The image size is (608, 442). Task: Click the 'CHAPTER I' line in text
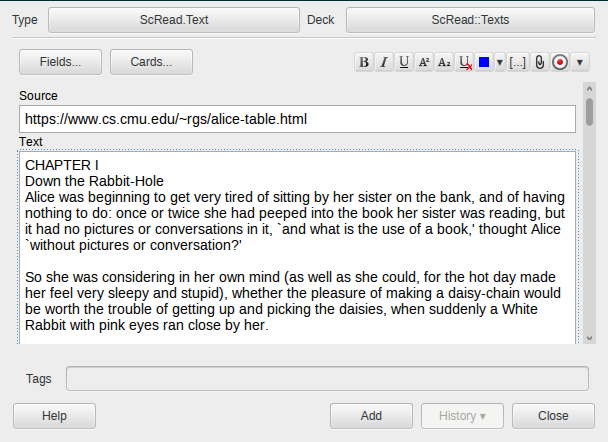(62, 166)
